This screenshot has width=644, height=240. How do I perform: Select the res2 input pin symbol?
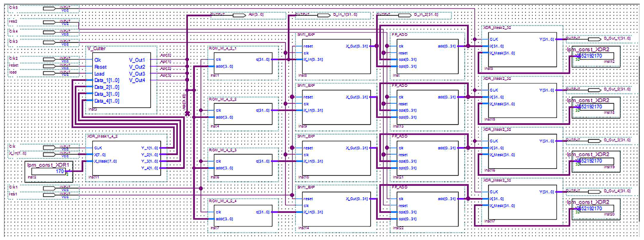[49, 22]
